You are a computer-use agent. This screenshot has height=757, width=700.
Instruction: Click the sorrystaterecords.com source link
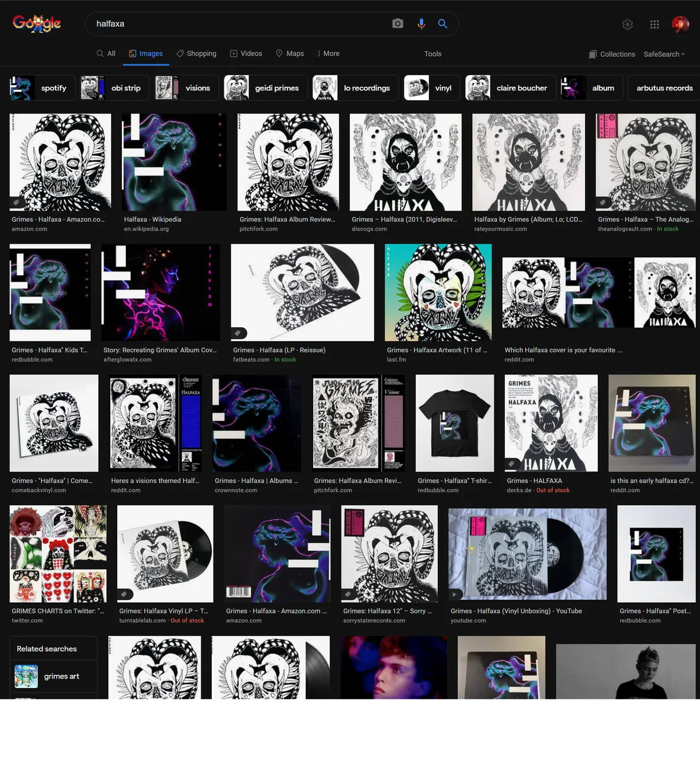374,620
